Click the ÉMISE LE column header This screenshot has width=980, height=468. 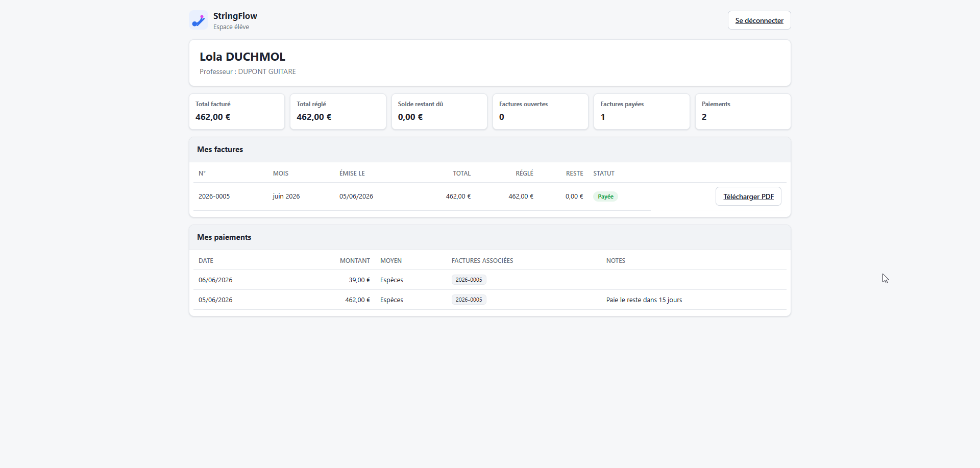click(x=352, y=174)
